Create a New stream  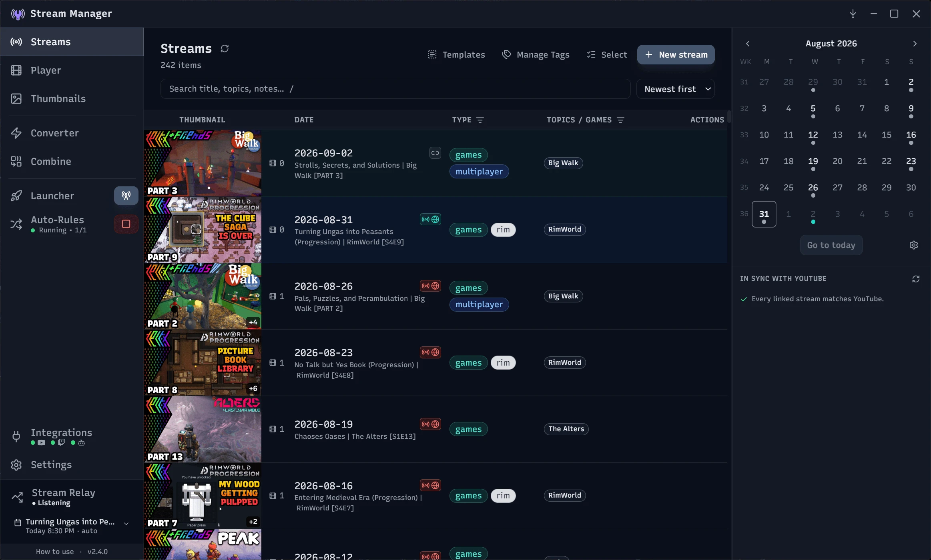pyautogui.click(x=676, y=55)
